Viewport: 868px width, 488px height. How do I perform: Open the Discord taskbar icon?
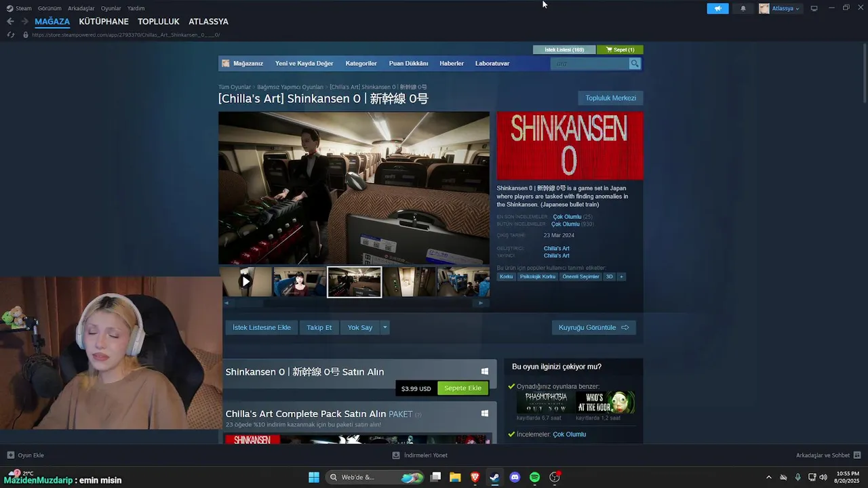coord(515,477)
